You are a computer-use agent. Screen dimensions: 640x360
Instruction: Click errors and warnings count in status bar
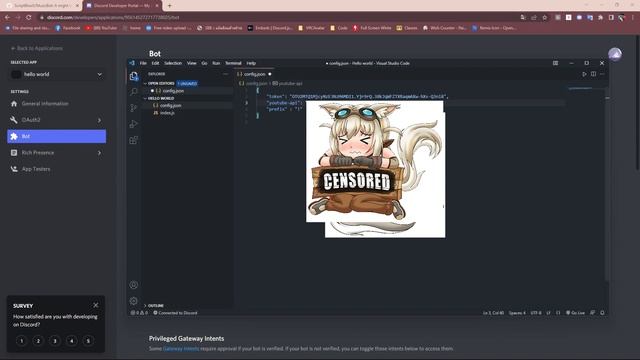pos(139,313)
